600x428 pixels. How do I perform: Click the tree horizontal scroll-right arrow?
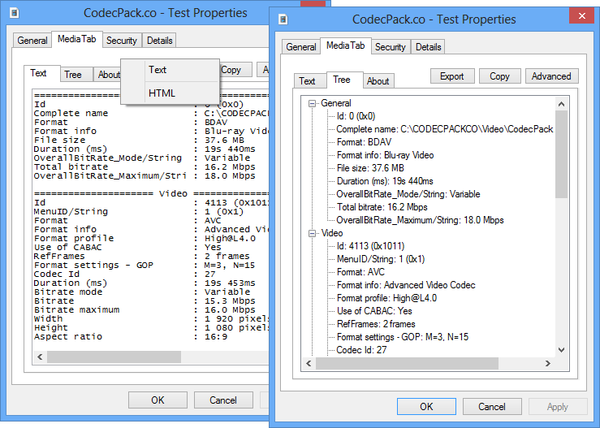[548, 363]
